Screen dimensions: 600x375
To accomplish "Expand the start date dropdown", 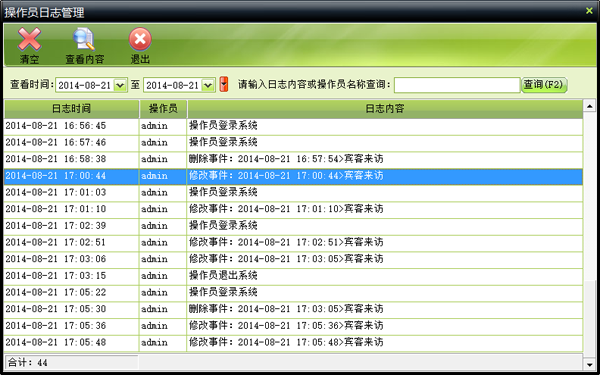I will [120, 85].
